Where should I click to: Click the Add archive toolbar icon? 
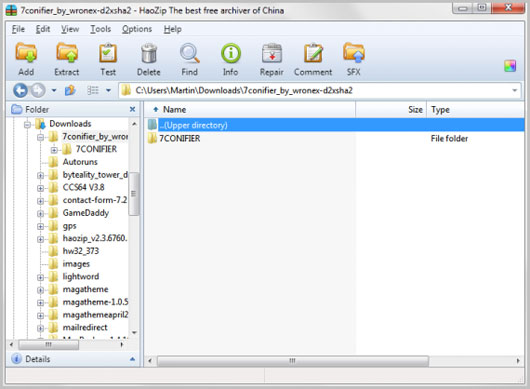coord(26,54)
